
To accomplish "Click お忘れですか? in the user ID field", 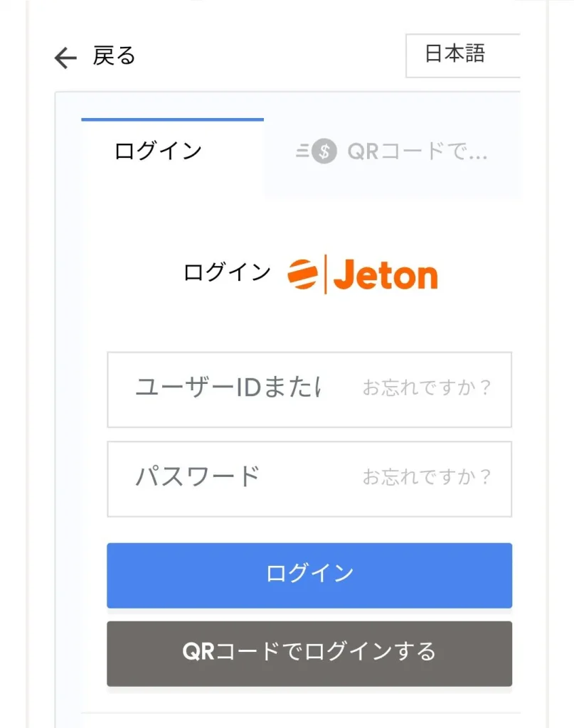I will (427, 388).
